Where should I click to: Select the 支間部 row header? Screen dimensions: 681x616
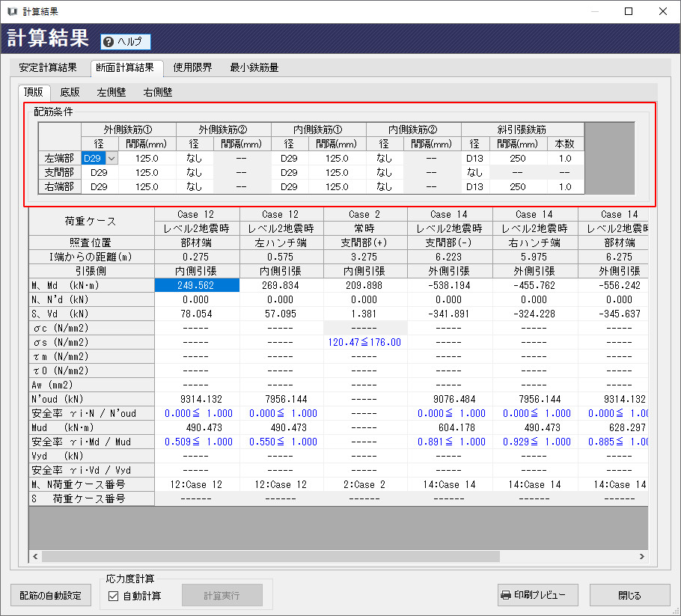(60, 172)
